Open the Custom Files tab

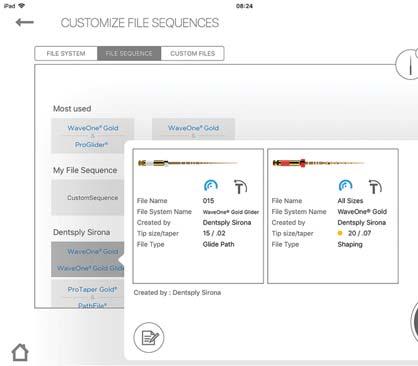pos(192,53)
